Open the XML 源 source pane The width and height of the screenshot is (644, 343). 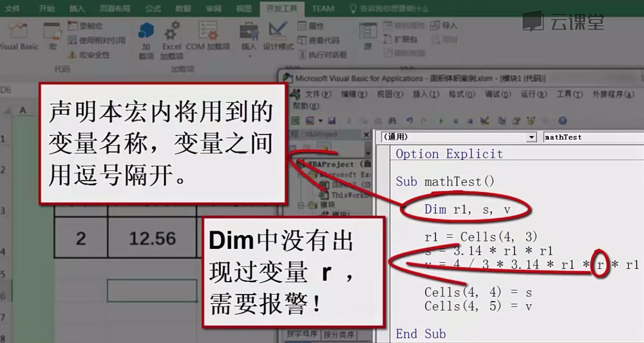[368, 36]
